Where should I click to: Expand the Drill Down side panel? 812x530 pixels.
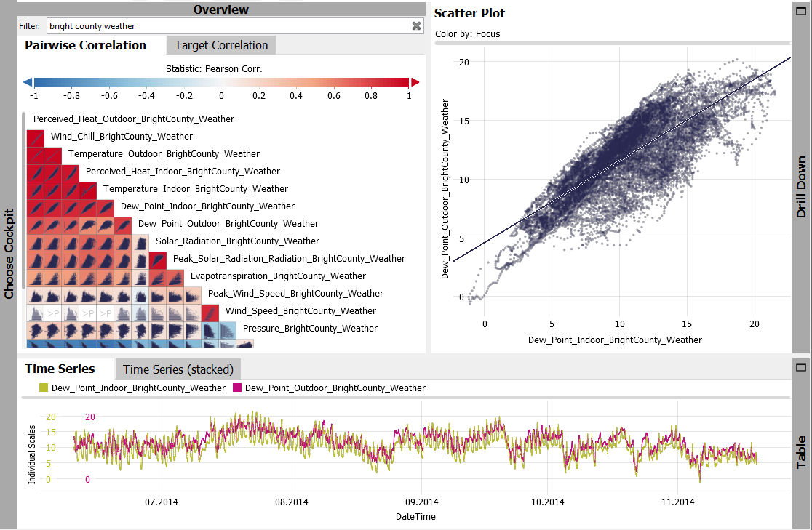point(801,186)
